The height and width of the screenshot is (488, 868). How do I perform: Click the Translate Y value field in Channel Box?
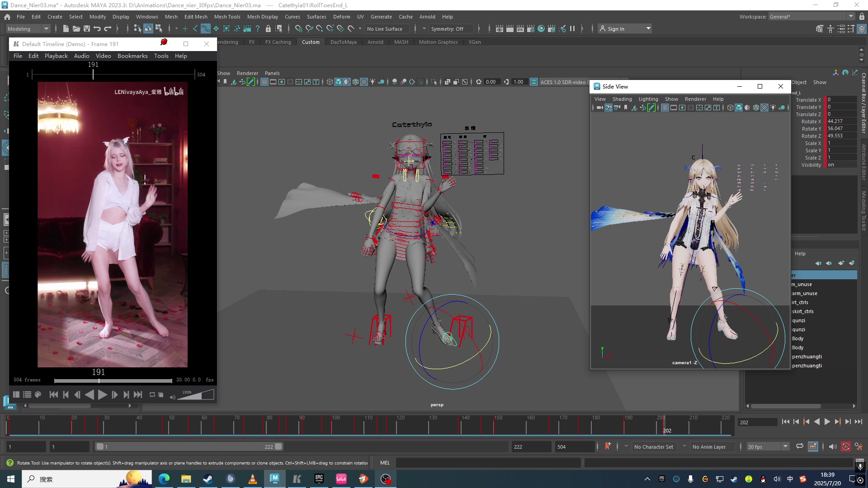tap(842, 107)
